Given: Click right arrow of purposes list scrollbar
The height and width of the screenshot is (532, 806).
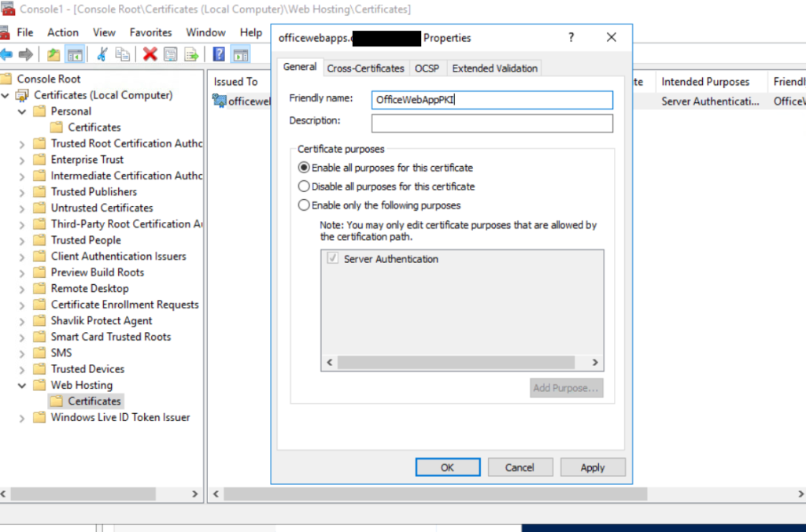Looking at the screenshot, I should tap(595, 362).
